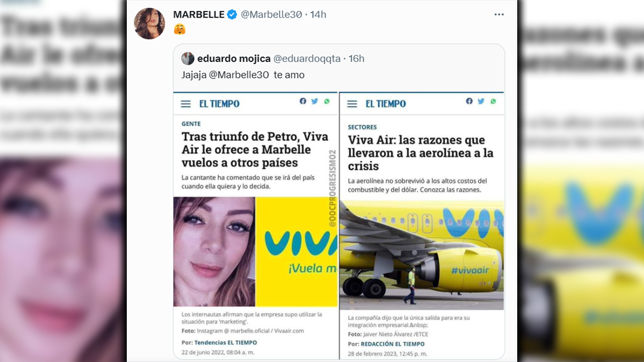
Task: Click eduardo mojica's small profile avatar
Action: click(188, 58)
